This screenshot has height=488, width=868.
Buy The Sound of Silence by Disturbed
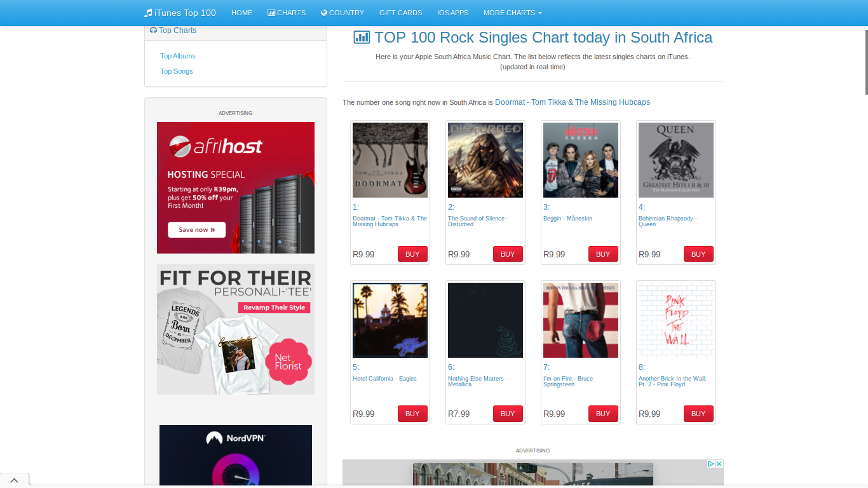tap(508, 254)
